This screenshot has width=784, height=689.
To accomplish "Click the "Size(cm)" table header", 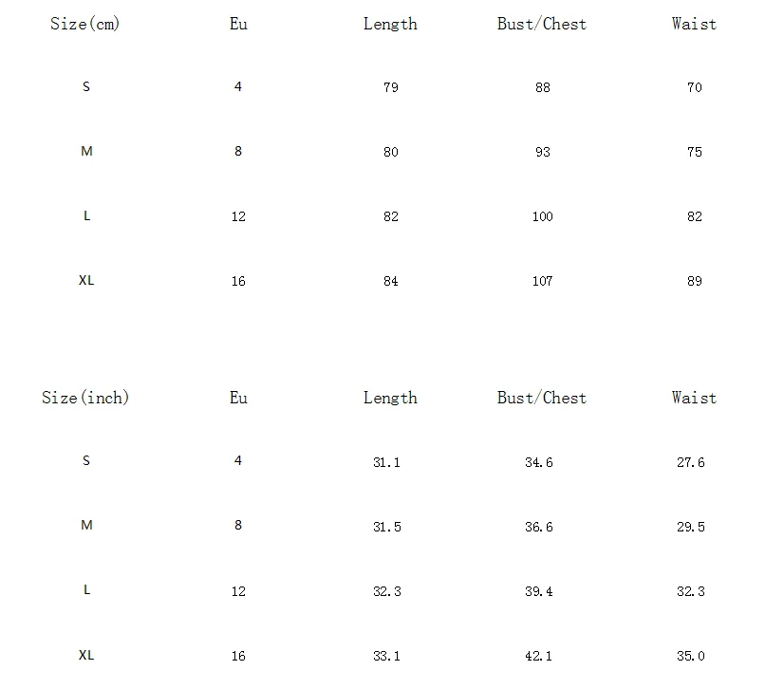I will point(85,24).
